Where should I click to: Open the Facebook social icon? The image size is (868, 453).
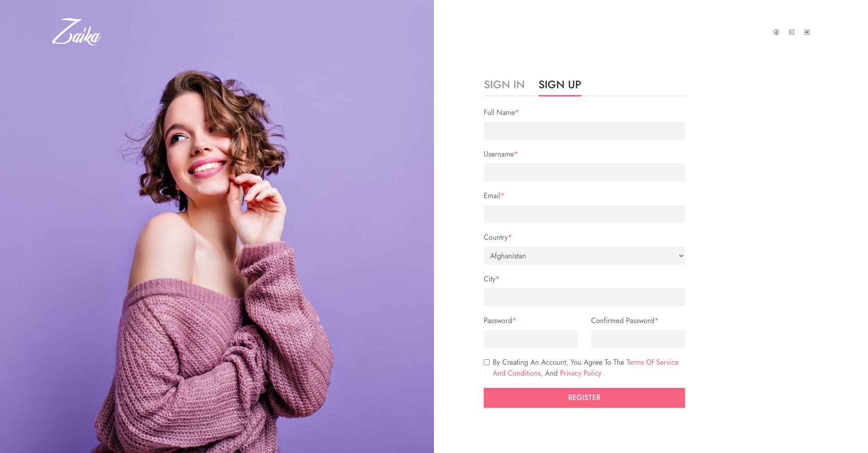[776, 32]
